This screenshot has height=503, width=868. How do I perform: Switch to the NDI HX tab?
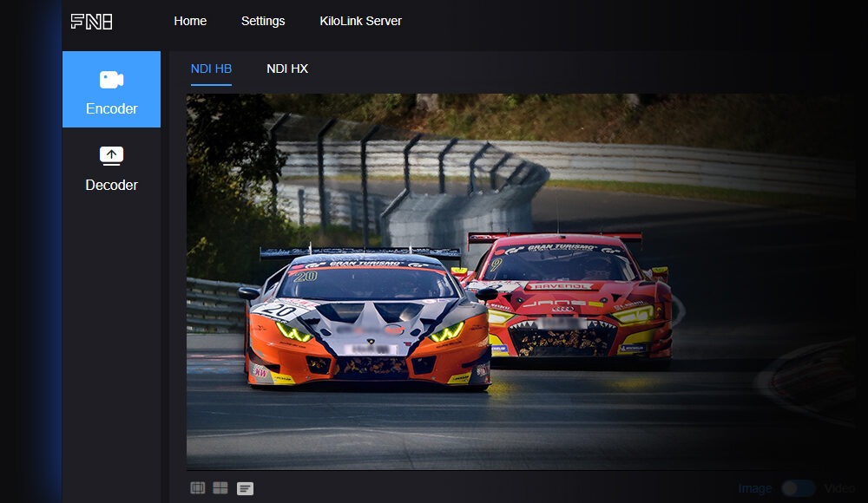click(287, 69)
